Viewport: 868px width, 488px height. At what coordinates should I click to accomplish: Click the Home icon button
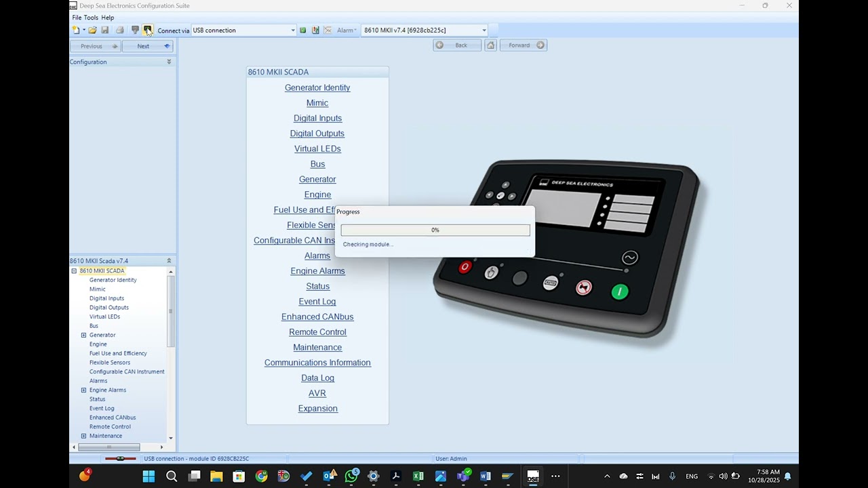coord(491,45)
